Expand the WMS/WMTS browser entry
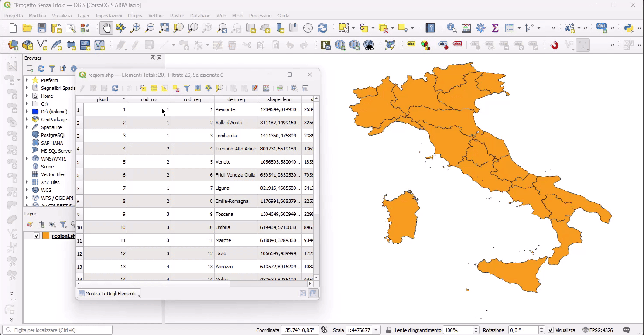 click(27, 159)
